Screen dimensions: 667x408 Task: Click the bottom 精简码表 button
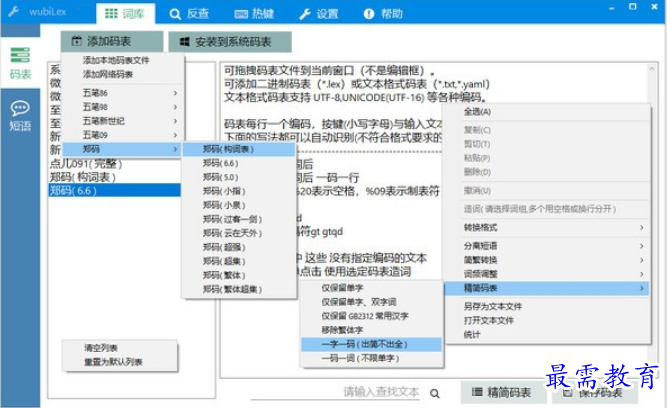[x=503, y=392]
